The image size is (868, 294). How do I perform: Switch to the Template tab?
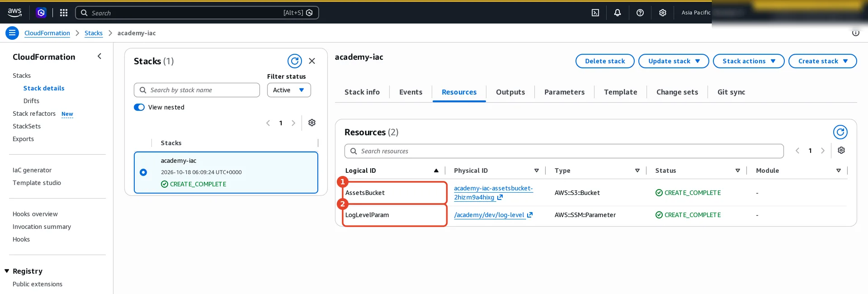coord(620,92)
